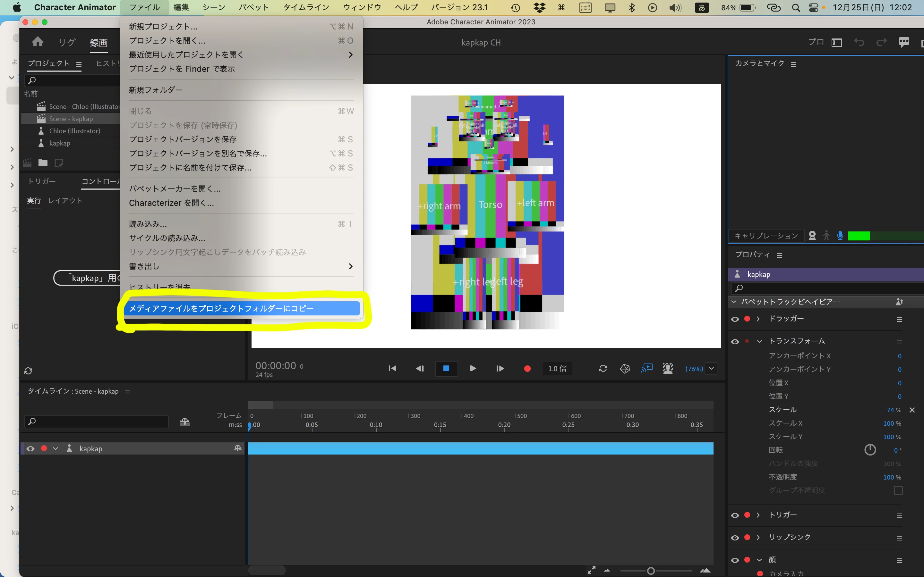This screenshot has height=577, width=924.
Task: Click the undo arrow in the top bar
Action: 859,42
